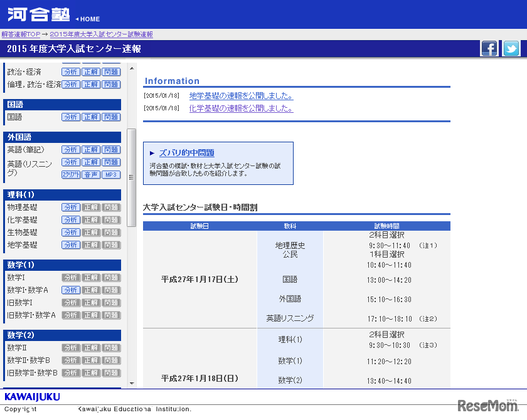The image size is (527, 420).
Task: Open 問題 for 英語(筆記)
Action: 110,149
